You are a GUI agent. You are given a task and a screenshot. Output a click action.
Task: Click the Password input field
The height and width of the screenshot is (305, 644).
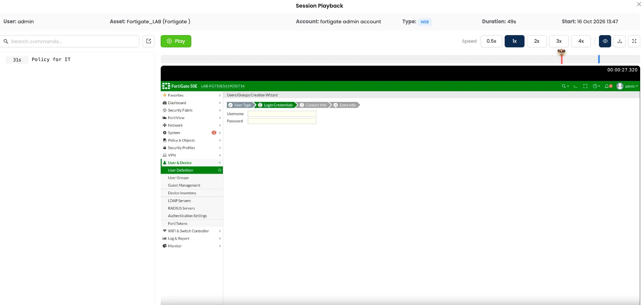click(x=282, y=121)
